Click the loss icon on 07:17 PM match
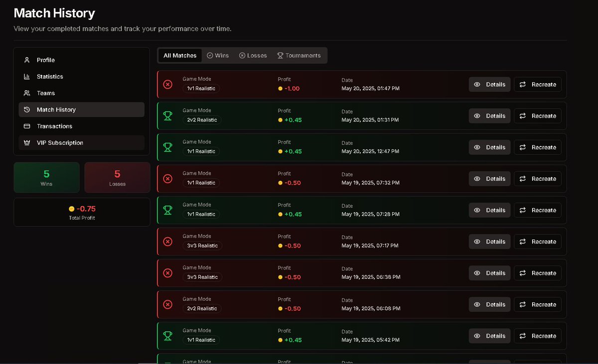The height and width of the screenshot is (364, 598). 168,242
